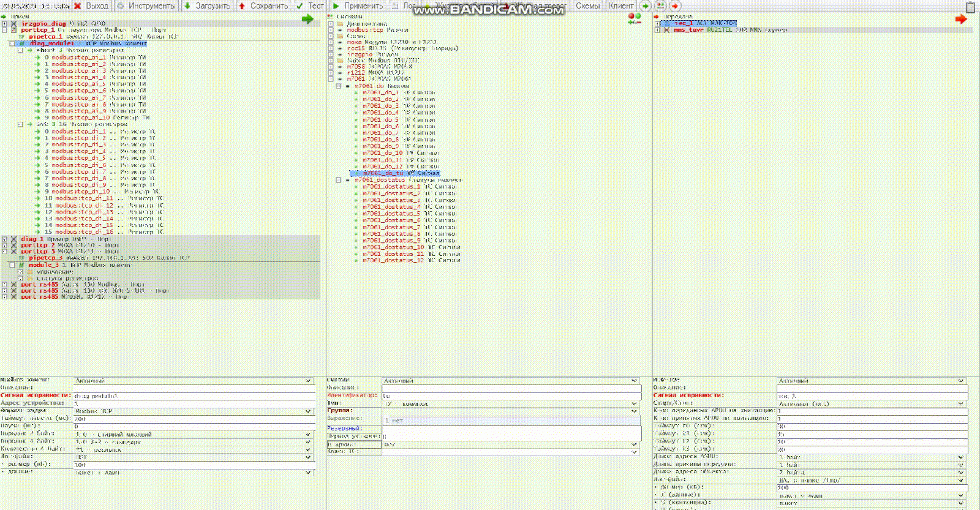Toggle checkbox beside modbus:tcp section
The height and width of the screenshot is (510, 980).
[331, 29]
